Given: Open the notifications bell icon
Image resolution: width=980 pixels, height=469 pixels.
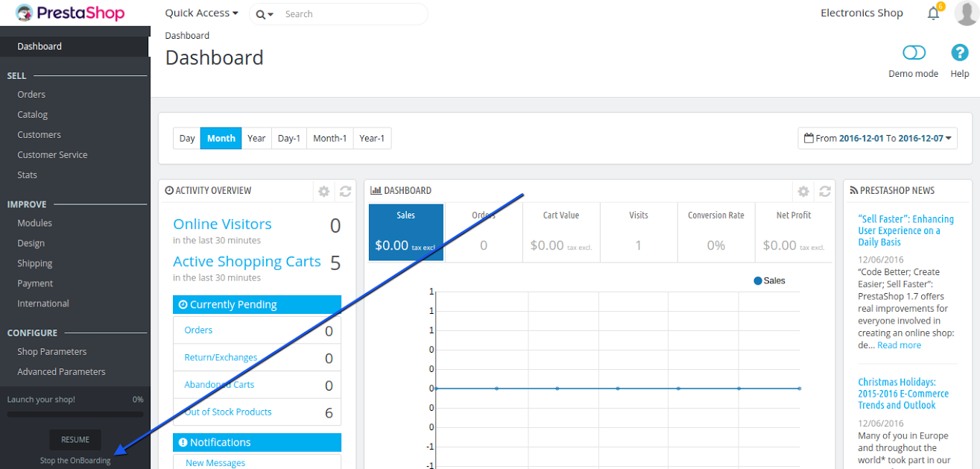Looking at the screenshot, I should coord(933,13).
